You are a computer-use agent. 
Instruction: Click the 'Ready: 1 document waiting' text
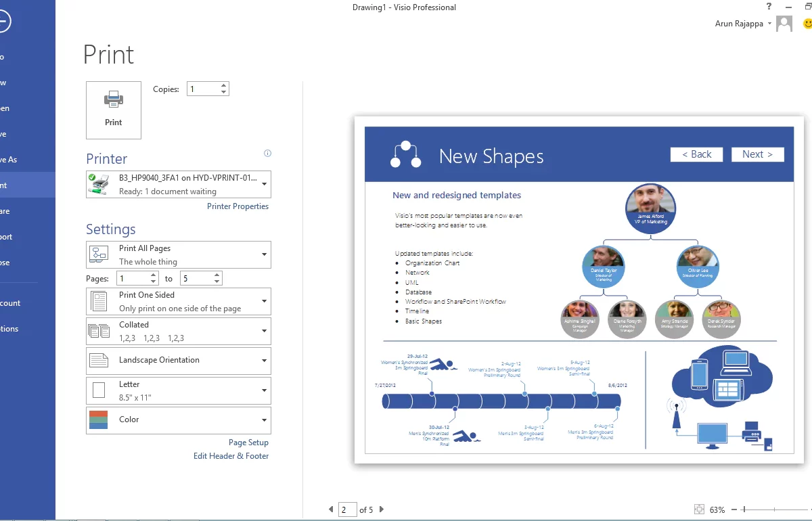click(x=168, y=191)
